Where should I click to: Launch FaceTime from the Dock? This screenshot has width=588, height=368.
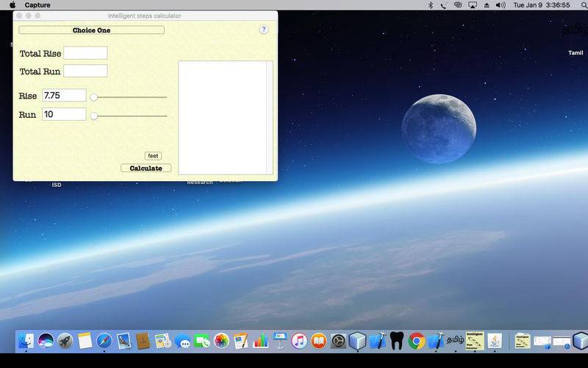point(201,341)
